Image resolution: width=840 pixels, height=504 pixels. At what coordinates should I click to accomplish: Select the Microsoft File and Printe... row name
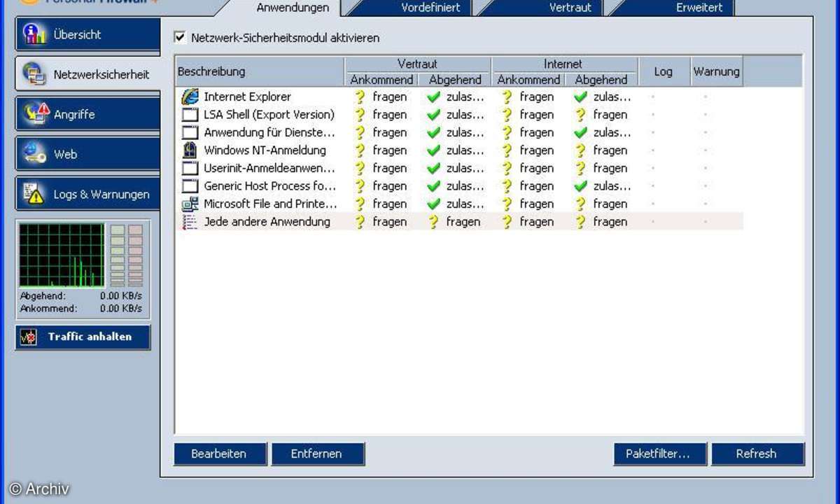tap(270, 204)
